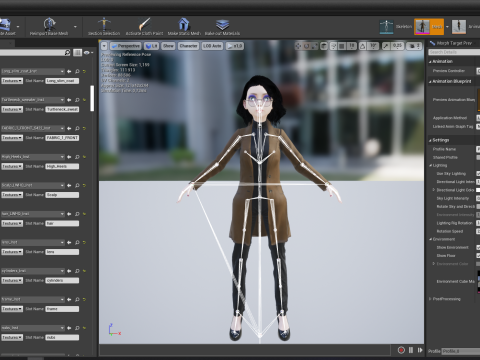Select the highlighted Mesh editor mode
The width and height of the screenshot is (480, 360).
coord(429,27)
